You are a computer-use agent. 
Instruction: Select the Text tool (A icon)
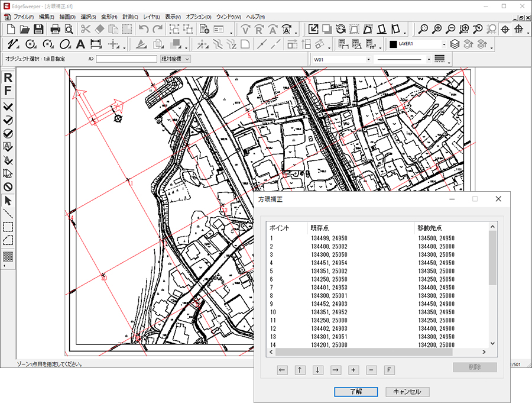(80, 44)
